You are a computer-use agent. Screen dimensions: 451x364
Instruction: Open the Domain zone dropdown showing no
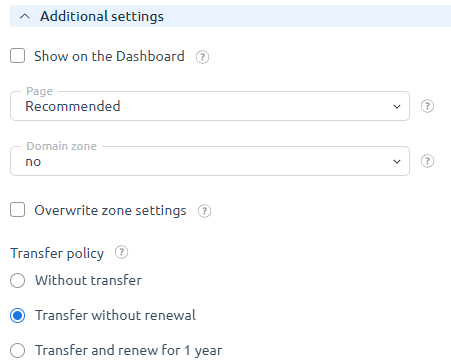click(210, 161)
